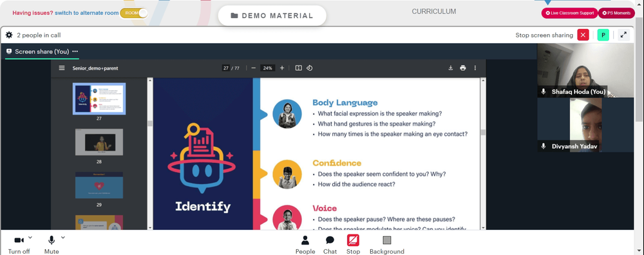
Task: Click 'How did the audience react?' text
Action: (356, 184)
